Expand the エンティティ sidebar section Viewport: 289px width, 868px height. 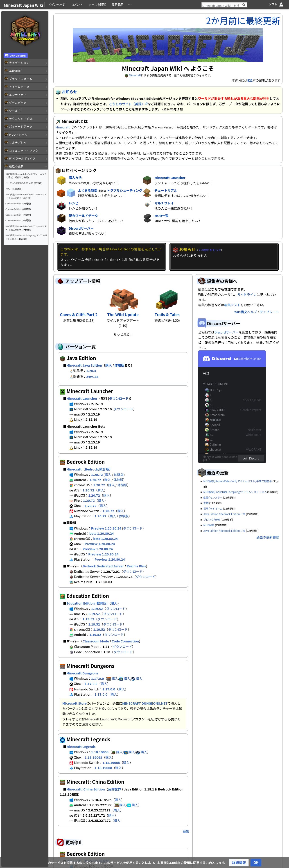click(26, 95)
